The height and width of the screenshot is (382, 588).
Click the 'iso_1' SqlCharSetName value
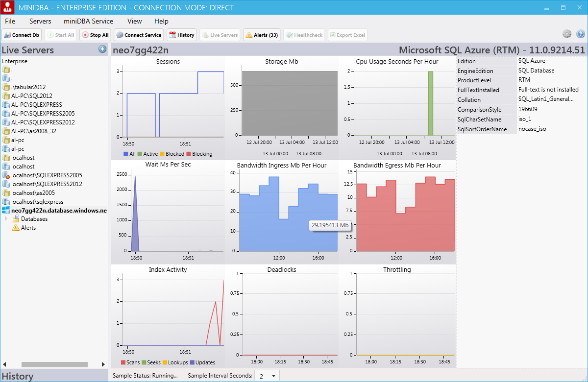click(x=525, y=119)
